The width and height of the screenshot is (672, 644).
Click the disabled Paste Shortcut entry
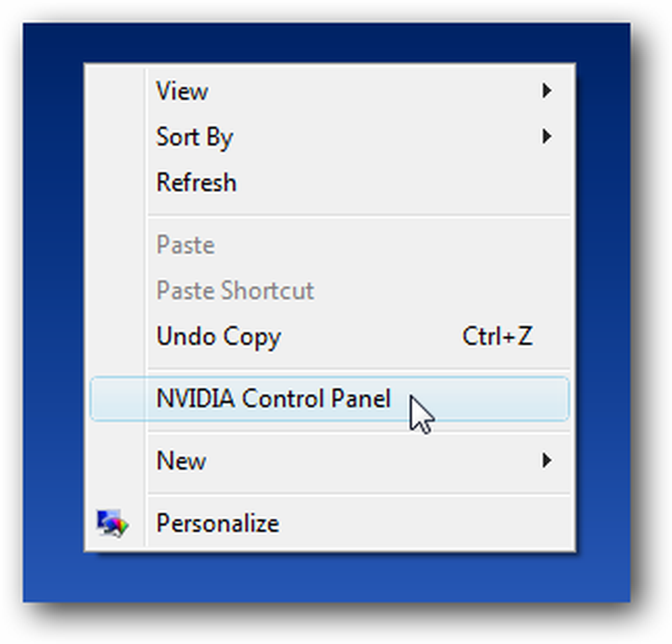point(329,290)
